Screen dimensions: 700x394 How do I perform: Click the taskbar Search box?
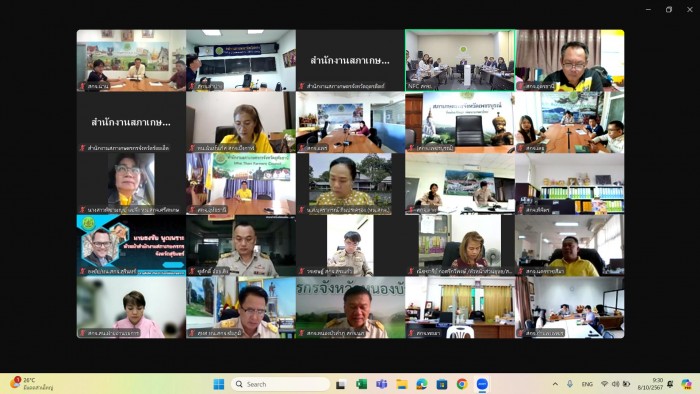pos(280,384)
